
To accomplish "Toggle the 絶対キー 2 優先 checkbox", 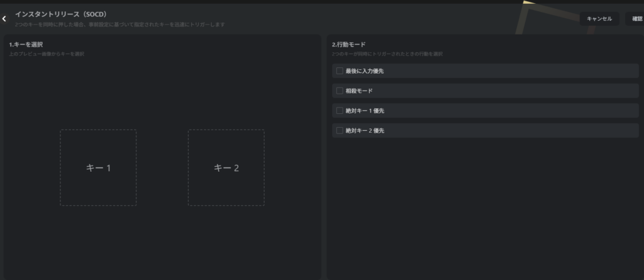I will click(340, 131).
